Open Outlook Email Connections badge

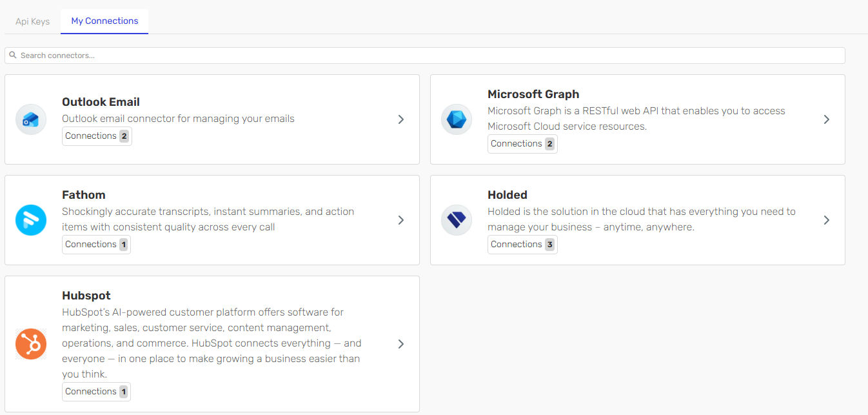97,136
